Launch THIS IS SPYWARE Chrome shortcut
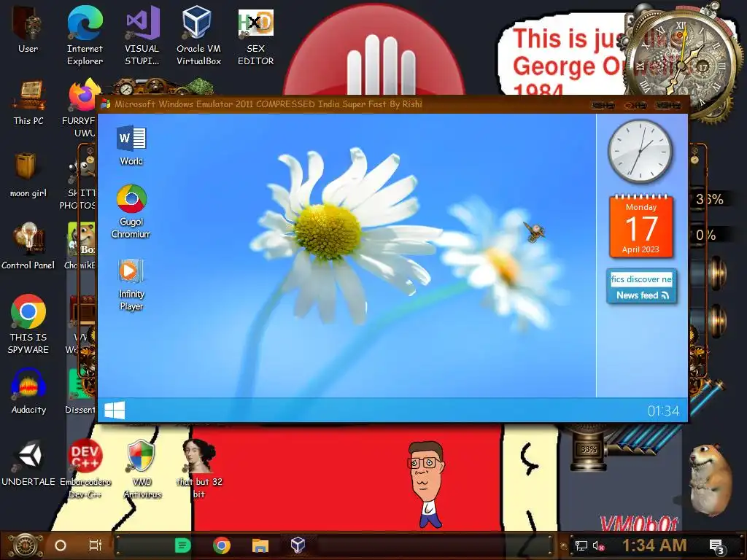The height and width of the screenshot is (560, 747). (x=28, y=324)
